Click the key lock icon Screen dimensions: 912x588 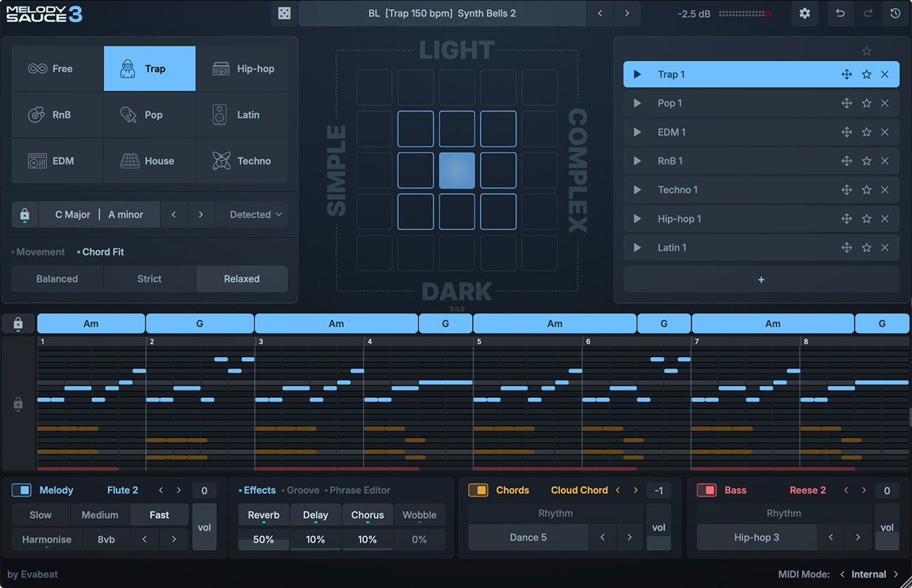tap(24, 214)
